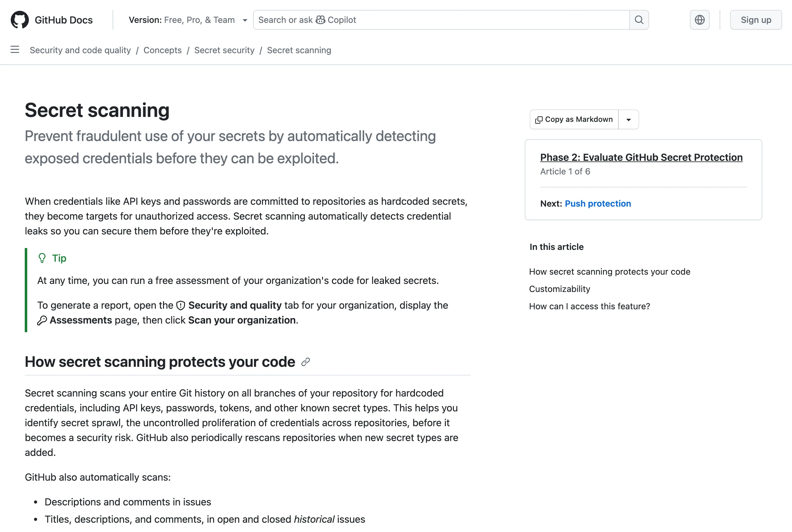This screenshot has width=792, height=532.
Task: Jump to the Customizability section
Action: pyautogui.click(x=560, y=289)
